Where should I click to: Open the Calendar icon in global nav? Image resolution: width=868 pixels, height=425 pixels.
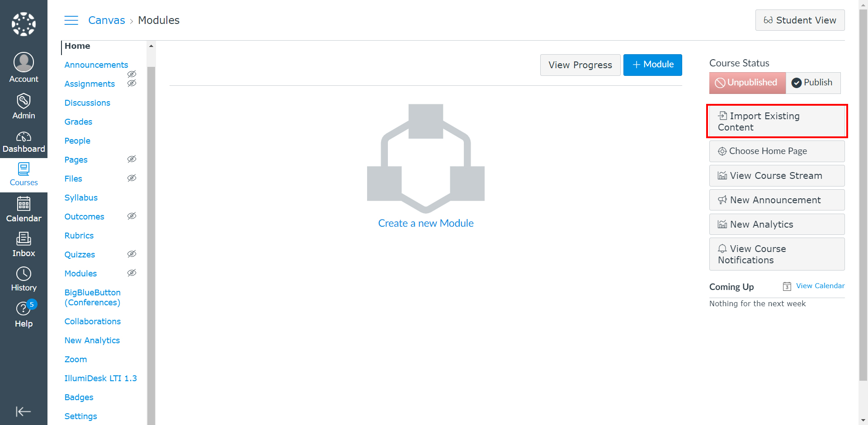pyautogui.click(x=24, y=204)
